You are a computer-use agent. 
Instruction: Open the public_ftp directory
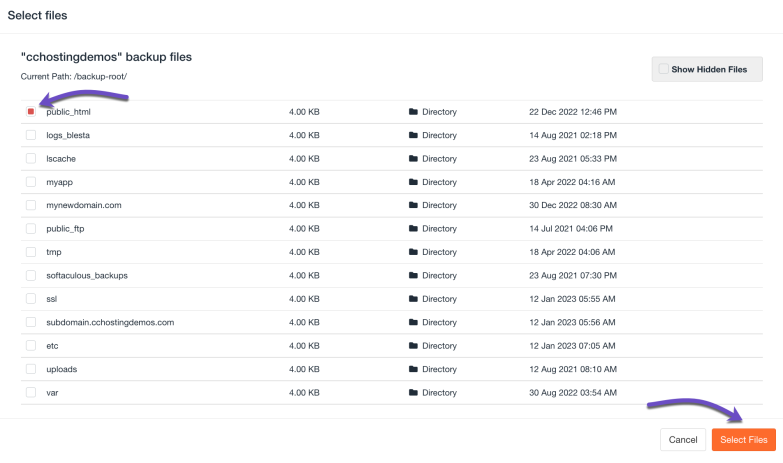click(x=66, y=229)
